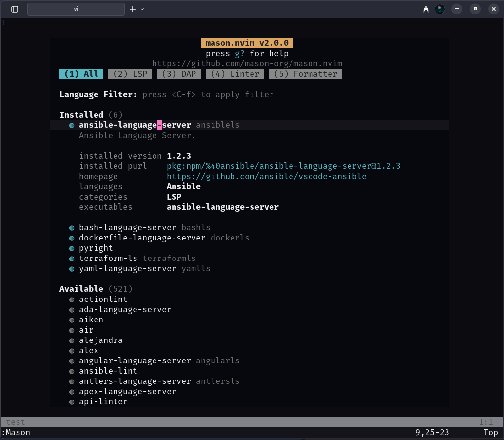Select the alejandra package name

(x=100, y=340)
